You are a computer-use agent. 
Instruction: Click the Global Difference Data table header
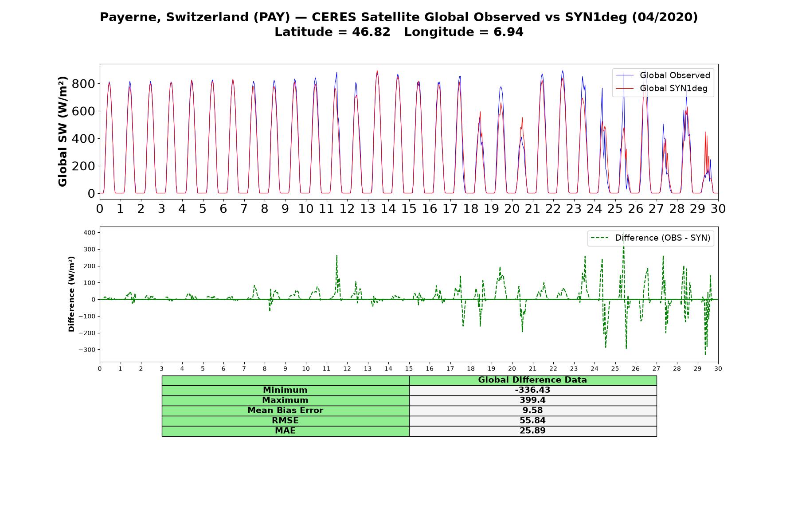point(532,380)
